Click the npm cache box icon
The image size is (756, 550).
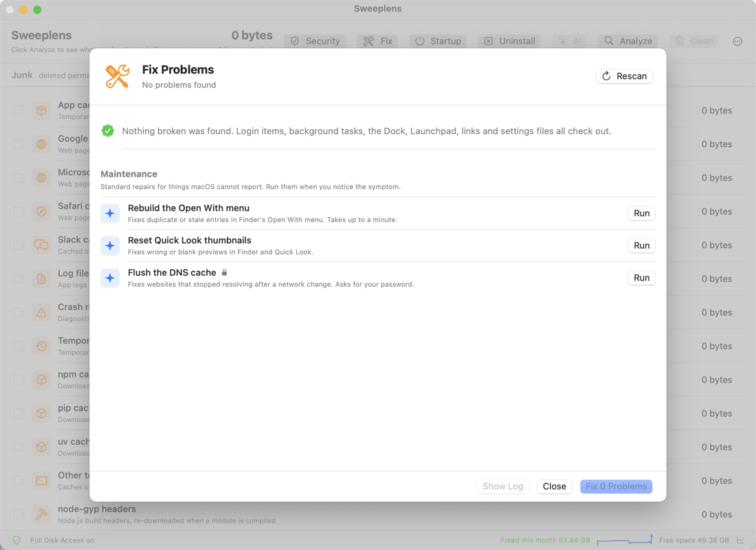tap(41, 379)
